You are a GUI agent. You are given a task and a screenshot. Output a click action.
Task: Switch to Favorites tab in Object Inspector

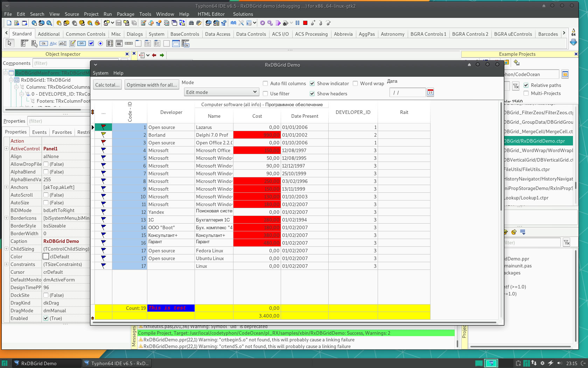click(x=62, y=132)
